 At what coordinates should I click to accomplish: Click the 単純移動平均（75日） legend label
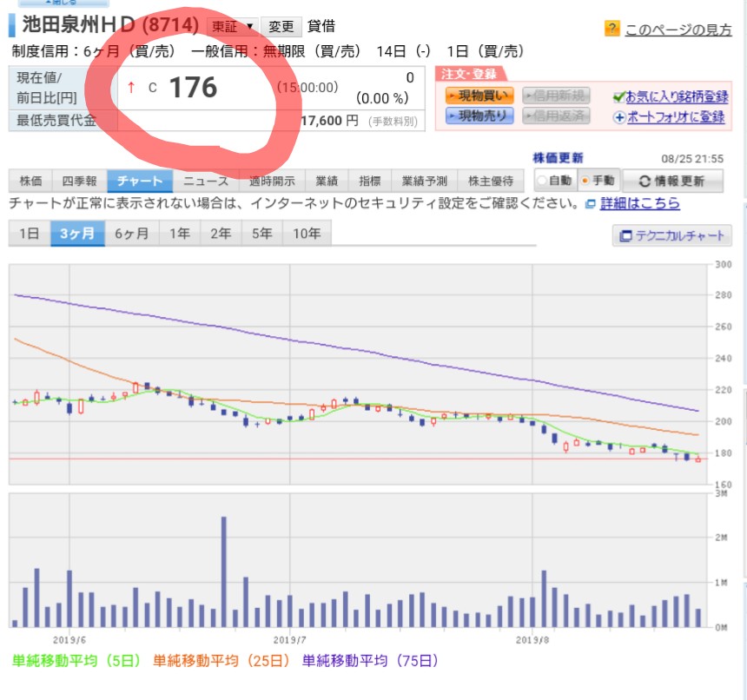(x=370, y=660)
